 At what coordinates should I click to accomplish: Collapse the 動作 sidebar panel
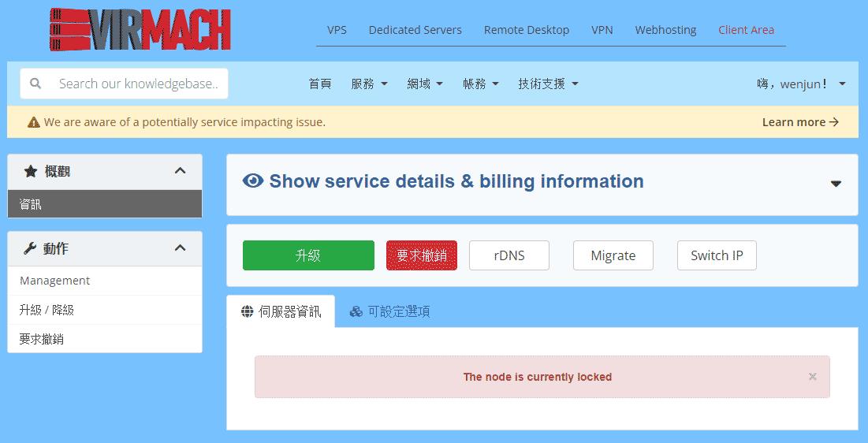click(180, 248)
